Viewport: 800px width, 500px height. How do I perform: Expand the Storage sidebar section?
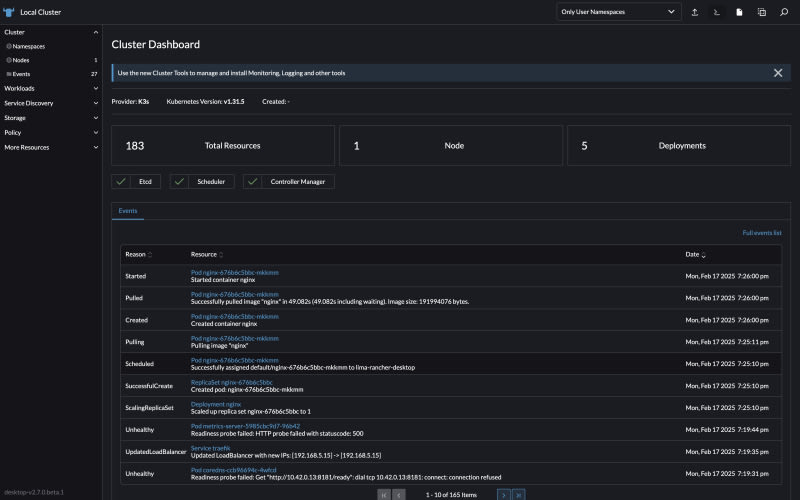(50, 117)
